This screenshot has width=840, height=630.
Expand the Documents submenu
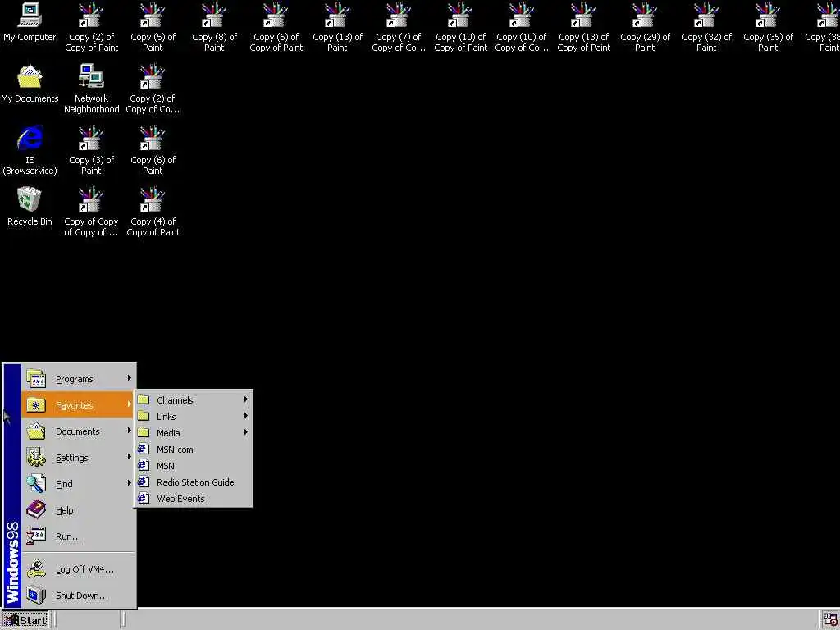coord(78,431)
